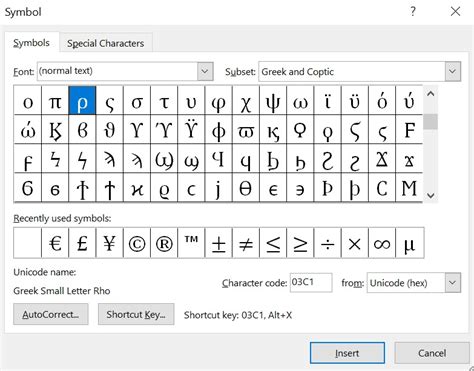The width and height of the screenshot is (474, 371).
Task: Select omicron with tonos ό symbol
Action: (382, 101)
